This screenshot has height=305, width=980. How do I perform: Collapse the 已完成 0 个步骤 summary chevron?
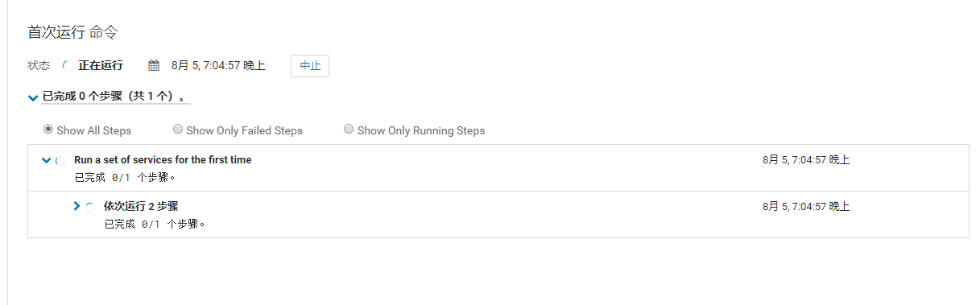(33, 97)
